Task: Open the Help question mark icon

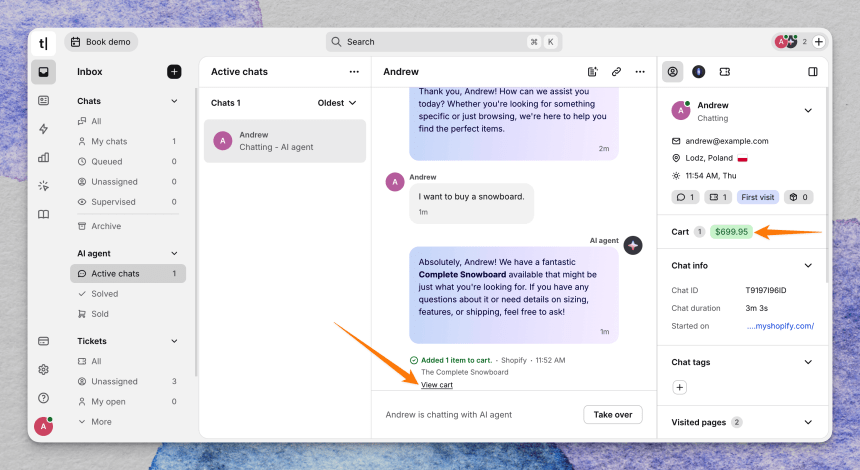Action: pos(43,398)
